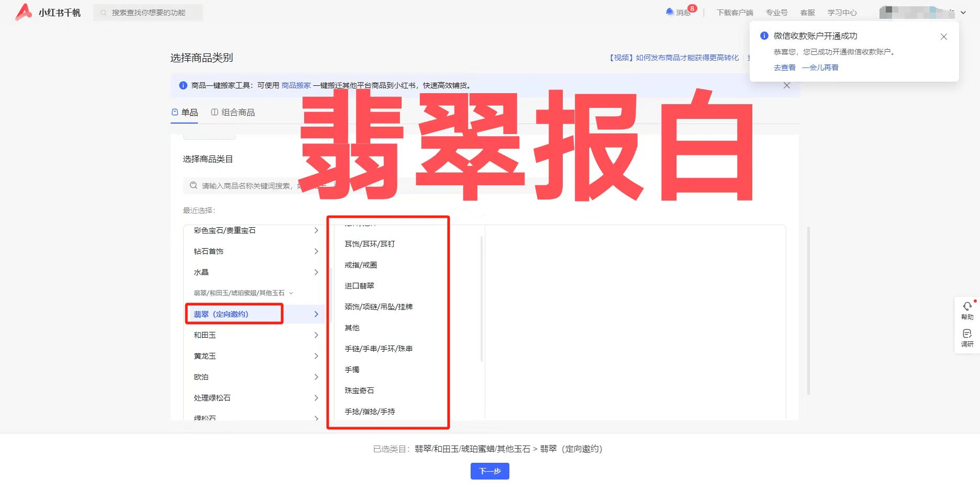Click the 小红书千帆 logo icon
Image resolution: width=980 pixels, height=490 pixels.
(22, 13)
